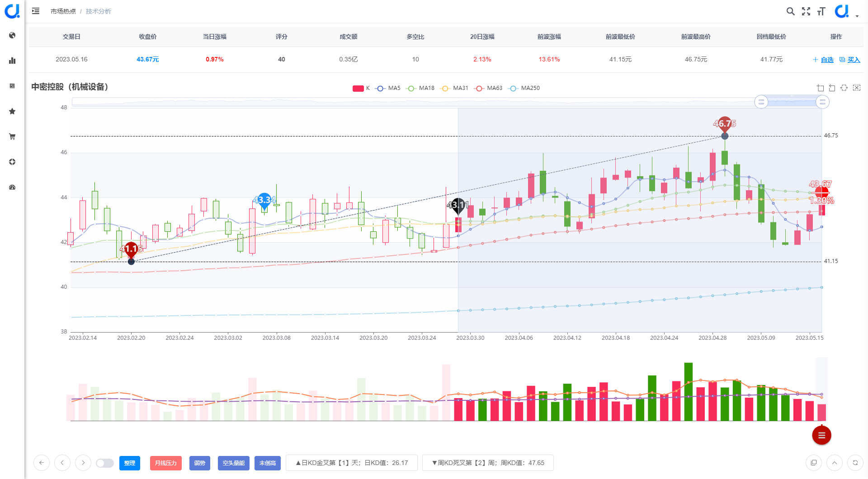
Task: Toggle fullscreen mode icon
Action: click(806, 11)
